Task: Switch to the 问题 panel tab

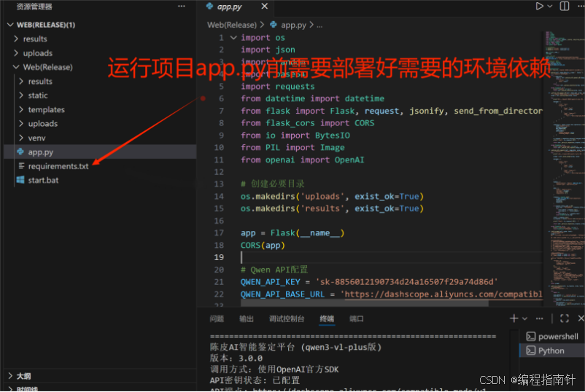Action: (x=217, y=318)
